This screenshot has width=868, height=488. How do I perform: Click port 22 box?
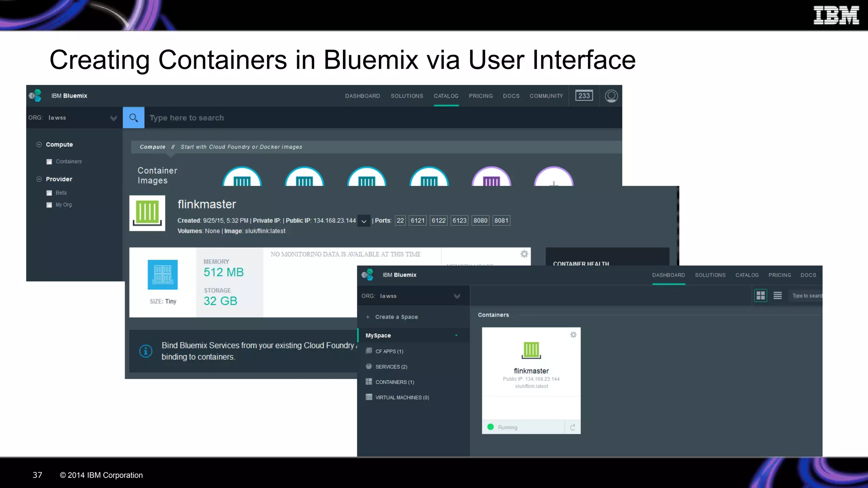(x=400, y=220)
